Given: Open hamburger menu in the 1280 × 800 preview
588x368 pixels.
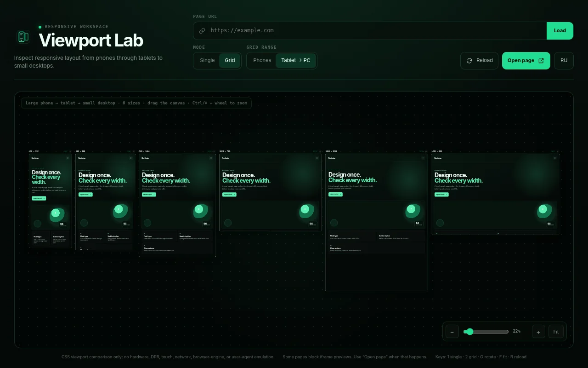Looking at the screenshot, I should (554, 158).
